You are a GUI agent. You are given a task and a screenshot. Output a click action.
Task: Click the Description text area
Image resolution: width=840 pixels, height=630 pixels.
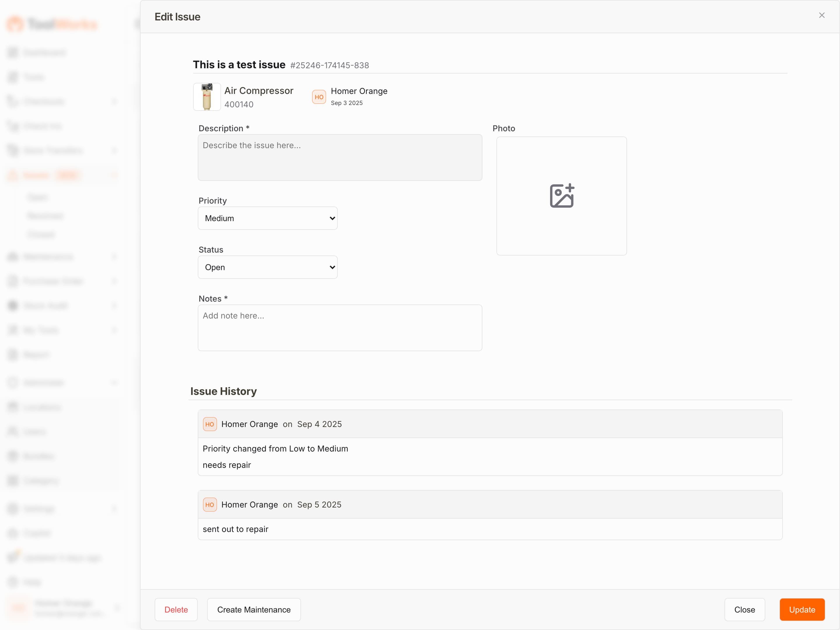point(340,157)
